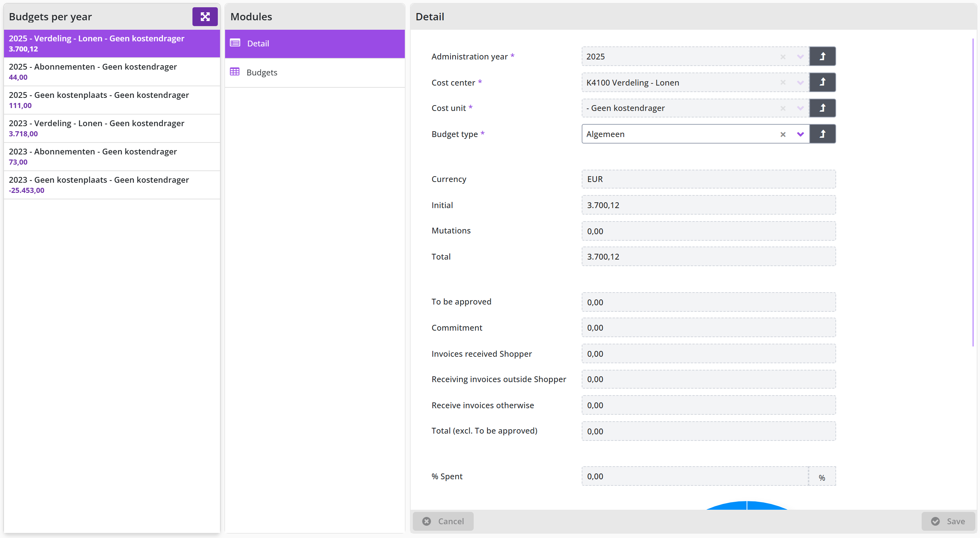
Task: Click the Total (excl. To be approved) field
Action: (x=709, y=431)
